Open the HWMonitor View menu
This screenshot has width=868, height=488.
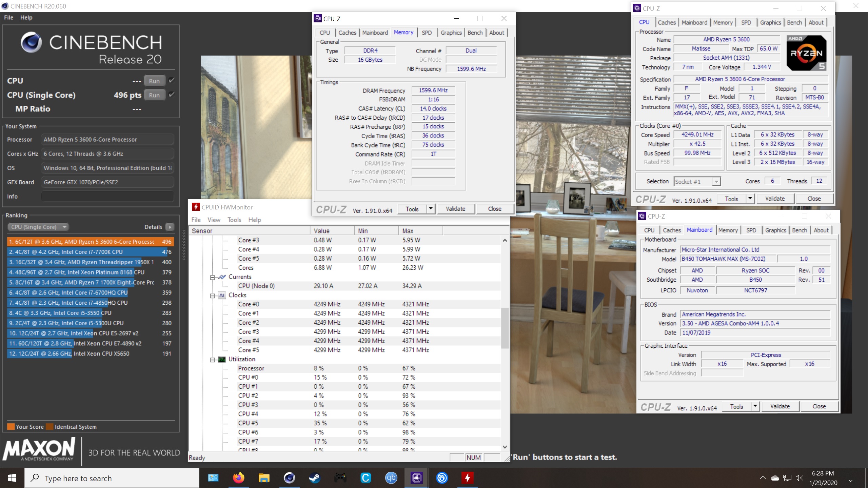(x=214, y=220)
